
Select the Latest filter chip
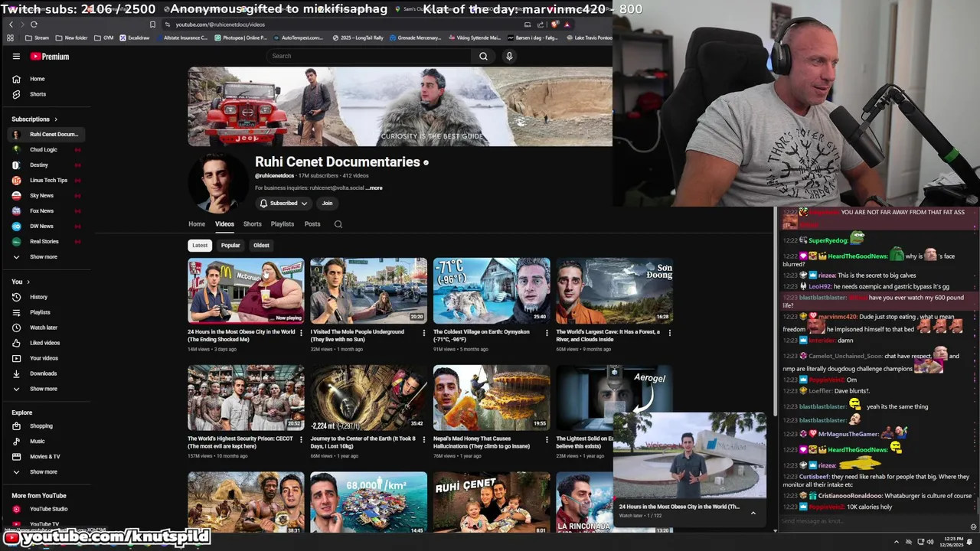click(200, 246)
